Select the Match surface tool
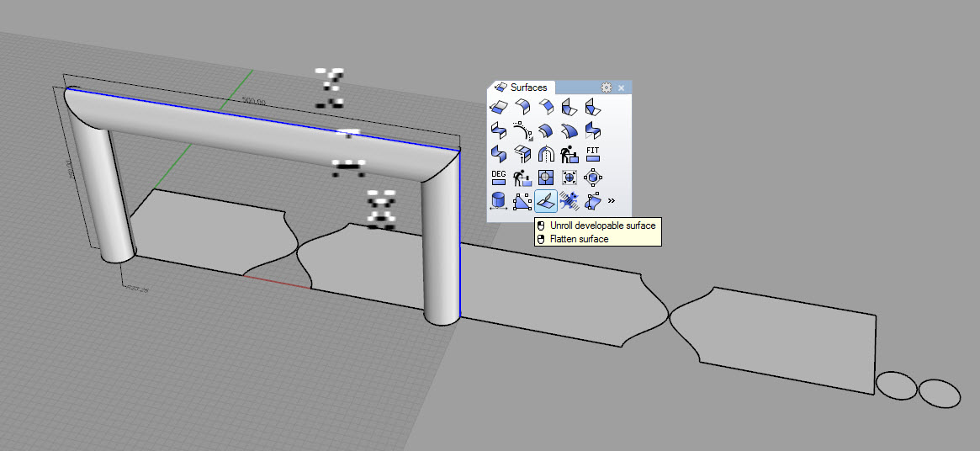Viewport: 980px width, 451px height. (x=592, y=130)
